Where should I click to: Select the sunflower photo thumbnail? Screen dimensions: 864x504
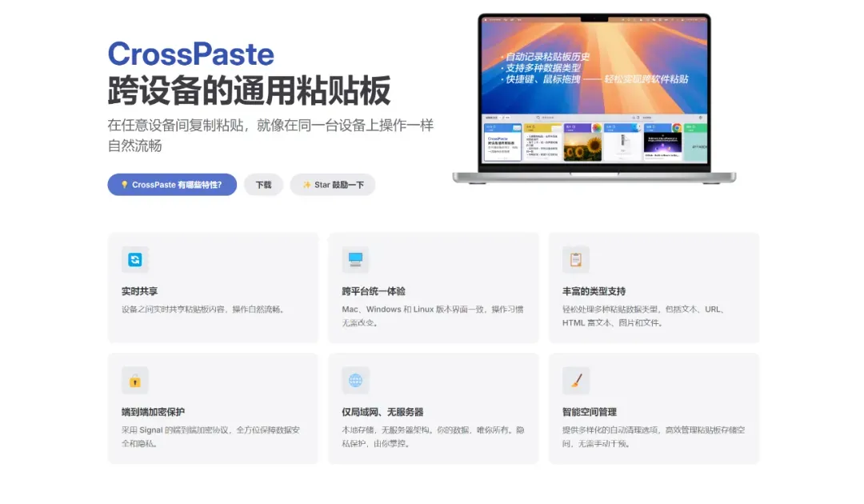click(x=582, y=146)
